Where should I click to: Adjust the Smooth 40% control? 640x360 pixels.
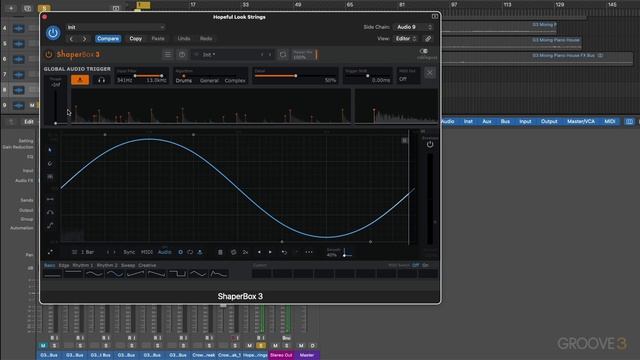pos(339,253)
